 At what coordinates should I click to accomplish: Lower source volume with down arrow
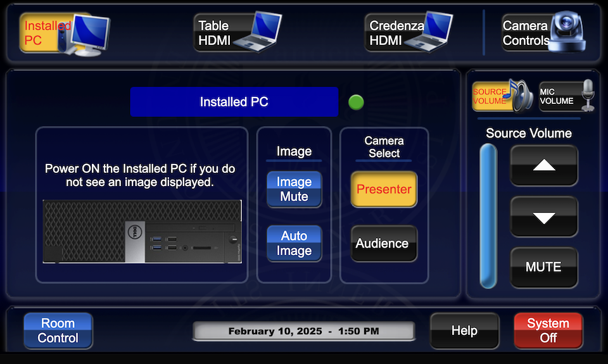pos(544,217)
